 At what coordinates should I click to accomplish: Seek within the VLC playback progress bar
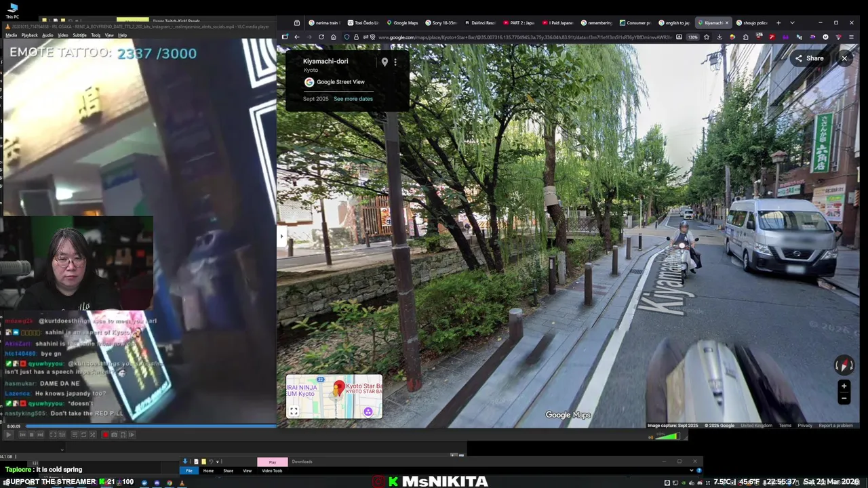151,426
